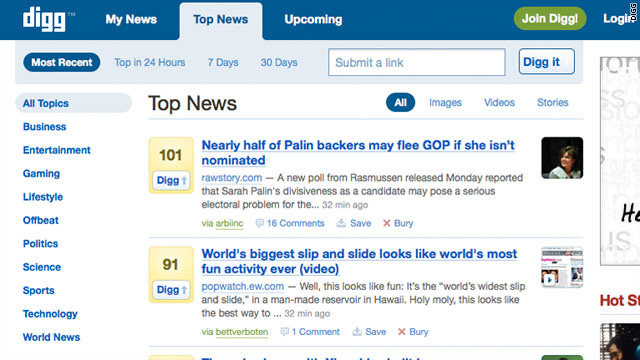This screenshot has height=360, width=640.
Task: Open Gaming topic
Action: 41,173
